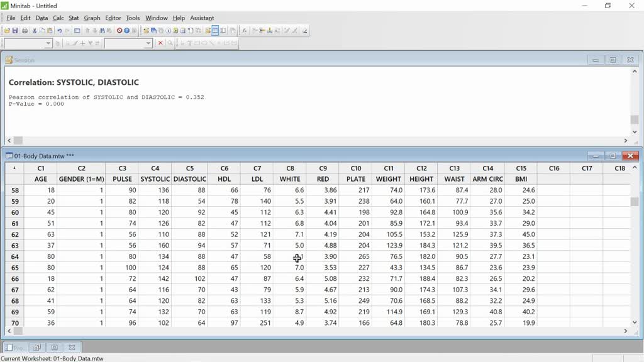This screenshot has height=362, width=644.
Task: Click the Insert Rows toolbar icon
Action: coord(262,31)
